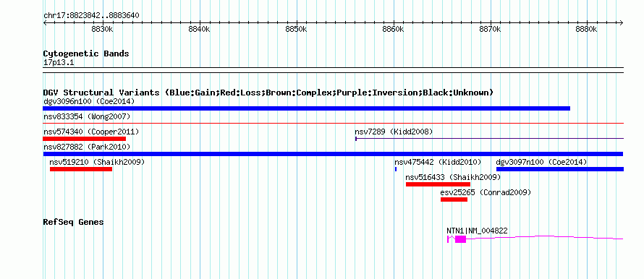Click the nsv7289 (Kidd2008) label
This screenshot has height=279, width=644.
pyautogui.click(x=394, y=132)
